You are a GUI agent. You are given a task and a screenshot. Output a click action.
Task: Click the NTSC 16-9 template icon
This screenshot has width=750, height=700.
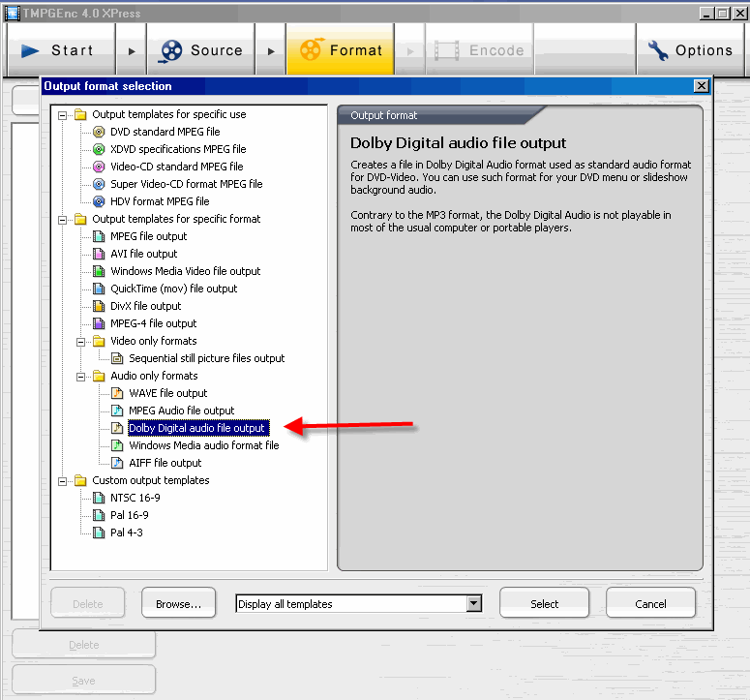click(x=99, y=498)
